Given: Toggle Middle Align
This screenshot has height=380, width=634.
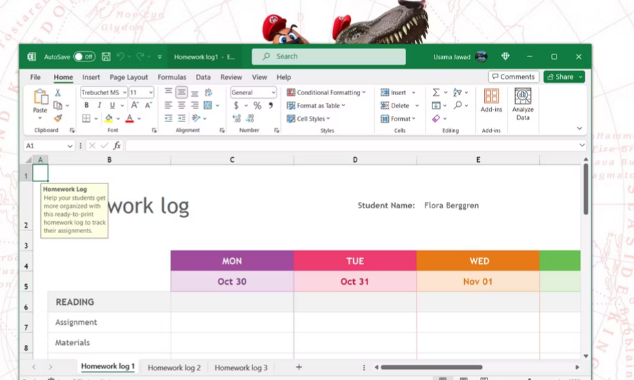Looking at the screenshot, I should (x=182, y=93).
